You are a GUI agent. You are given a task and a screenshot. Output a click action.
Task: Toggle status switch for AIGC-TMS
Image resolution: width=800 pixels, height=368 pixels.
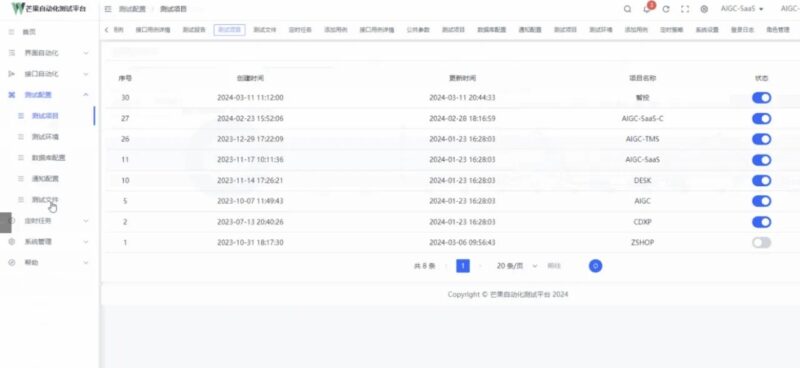pos(761,139)
